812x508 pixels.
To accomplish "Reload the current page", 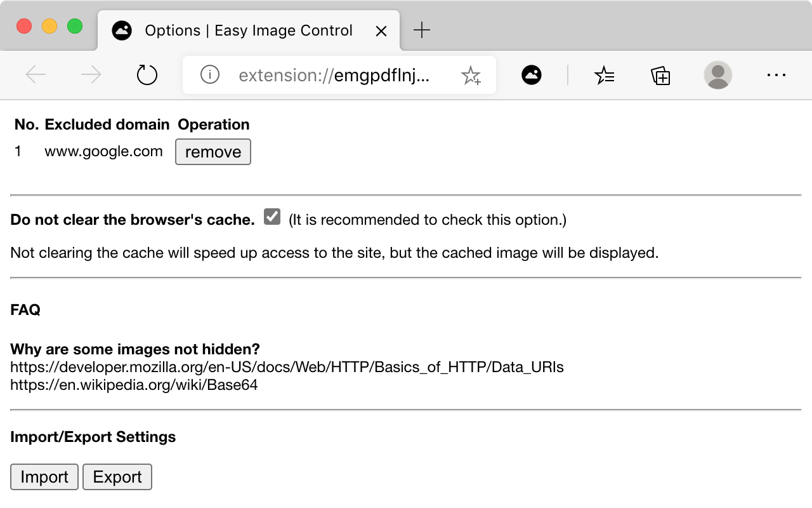I will click(147, 76).
